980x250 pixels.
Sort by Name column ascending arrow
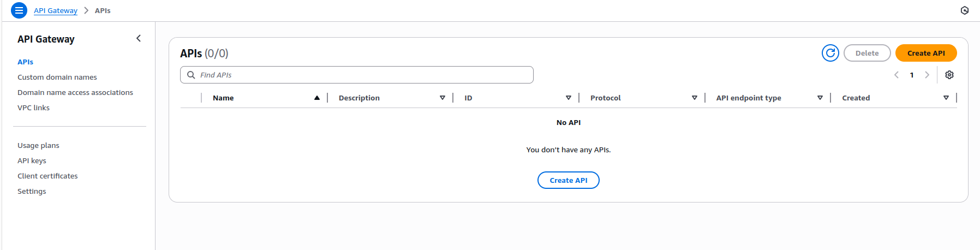click(317, 98)
